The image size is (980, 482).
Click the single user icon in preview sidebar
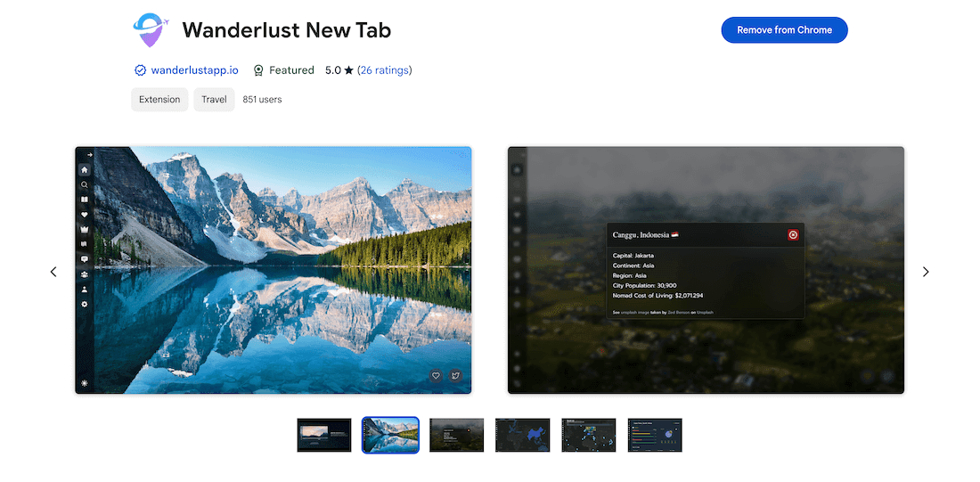(85, 290)
